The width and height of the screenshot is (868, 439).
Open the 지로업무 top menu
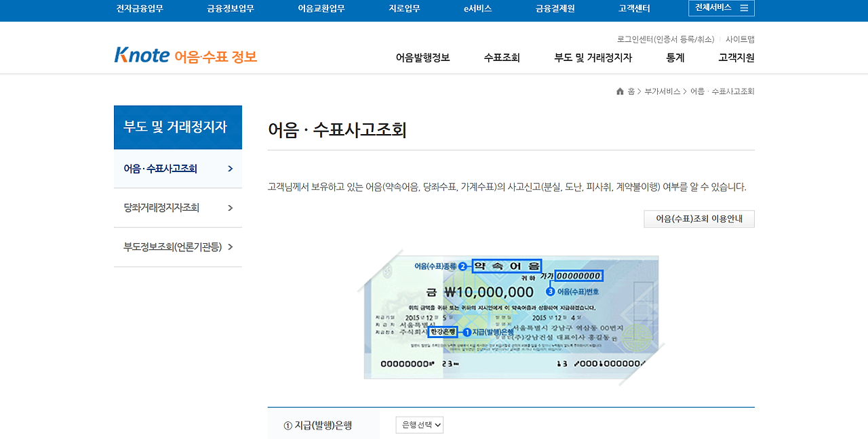pyautogui.click(x=404, y=9)
